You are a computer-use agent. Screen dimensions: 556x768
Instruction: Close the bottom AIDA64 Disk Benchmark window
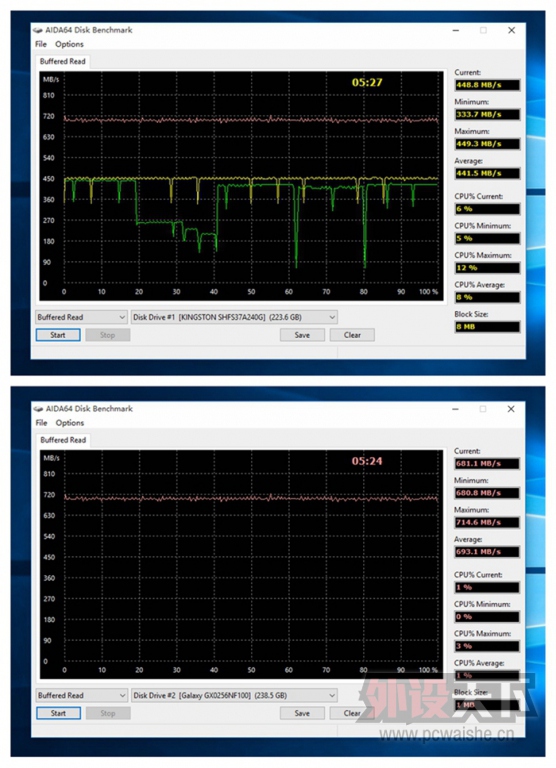[511, 409]
